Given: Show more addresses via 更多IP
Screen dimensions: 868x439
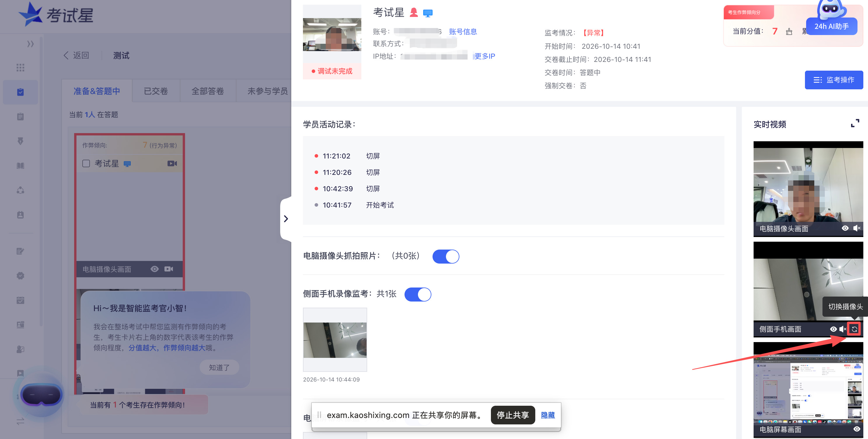Looking at the screenshot, I should click(x=484, y=56).
